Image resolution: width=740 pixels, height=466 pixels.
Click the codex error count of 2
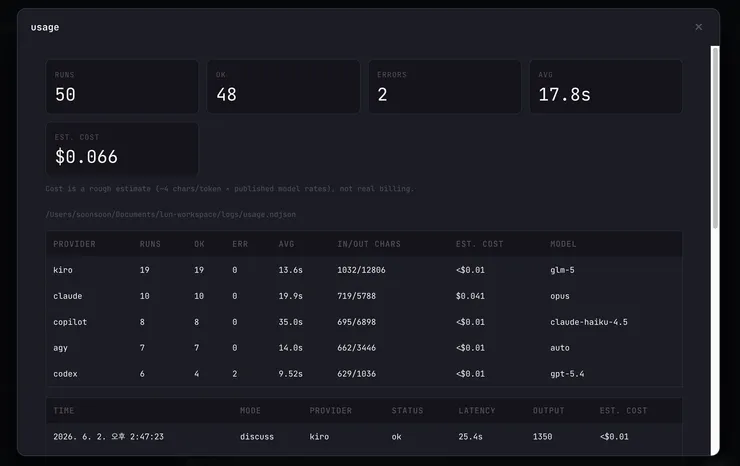[x=235, y=374]
